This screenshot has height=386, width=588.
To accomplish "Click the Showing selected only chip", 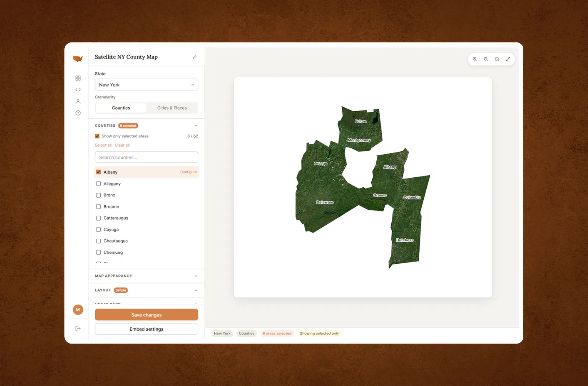I will coord(319,333).
